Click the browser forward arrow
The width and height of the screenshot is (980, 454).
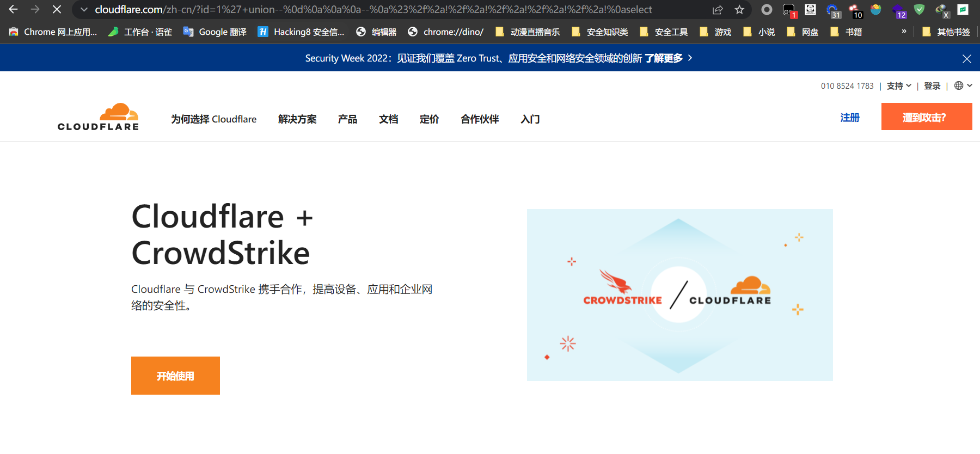(35, 9)
